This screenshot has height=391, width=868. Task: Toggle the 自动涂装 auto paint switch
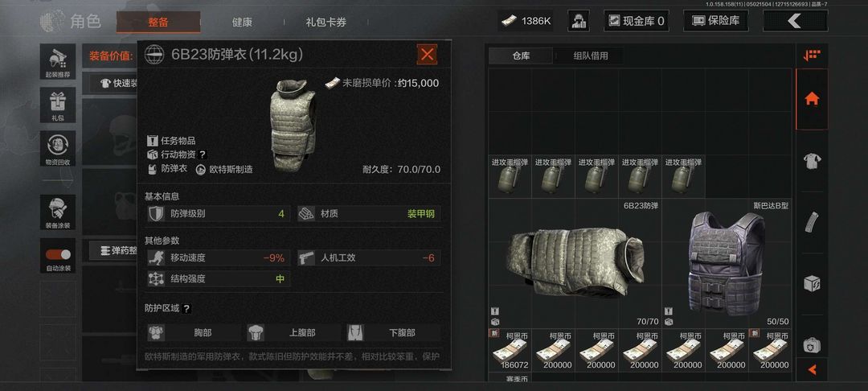pos(58,255)
